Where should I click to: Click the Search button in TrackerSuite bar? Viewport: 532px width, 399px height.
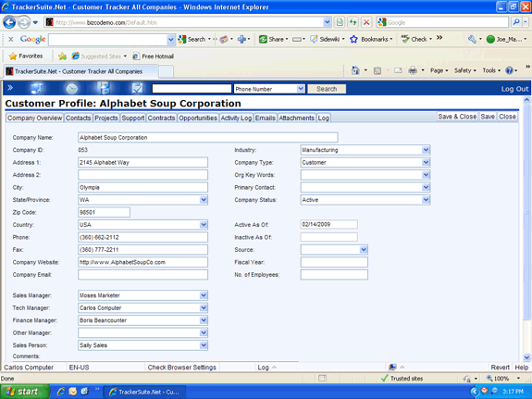pyautogui.click(x=327, y=89)
